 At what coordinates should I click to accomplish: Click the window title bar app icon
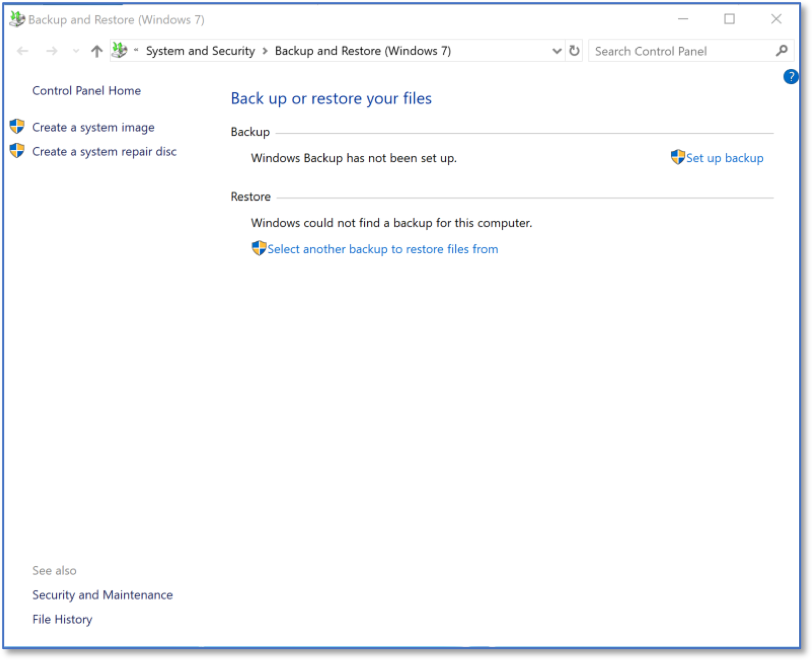[x=17, y=19]
